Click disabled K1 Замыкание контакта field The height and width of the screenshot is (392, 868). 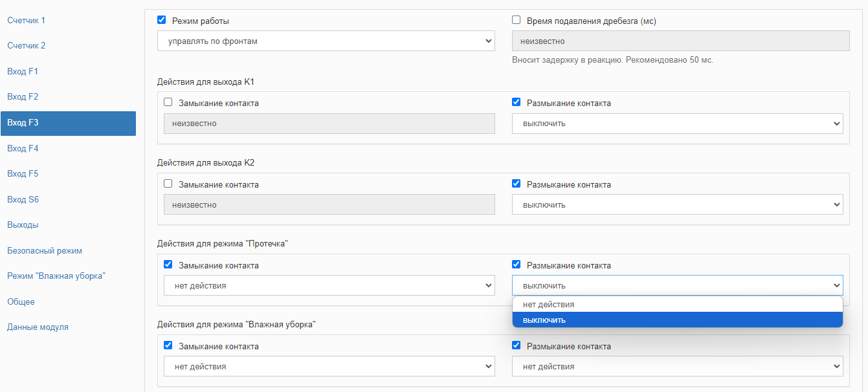(x=329, y=124)
